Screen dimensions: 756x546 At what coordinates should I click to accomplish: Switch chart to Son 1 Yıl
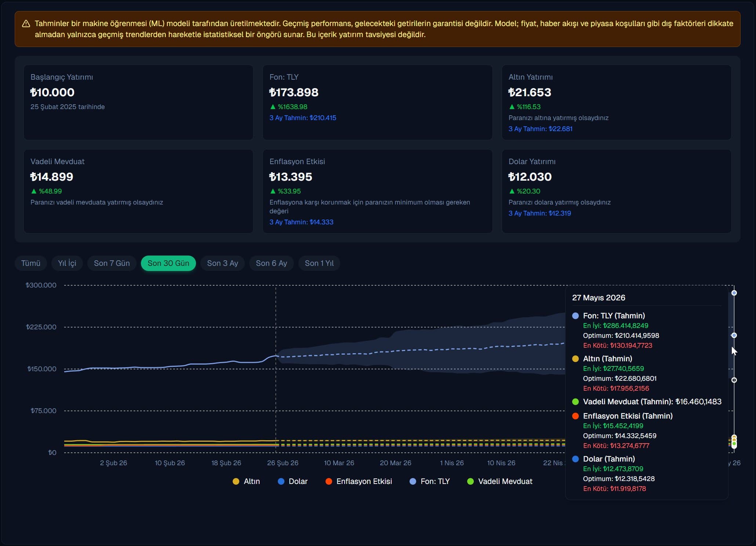pyautogui.click(x=319, y=263)
